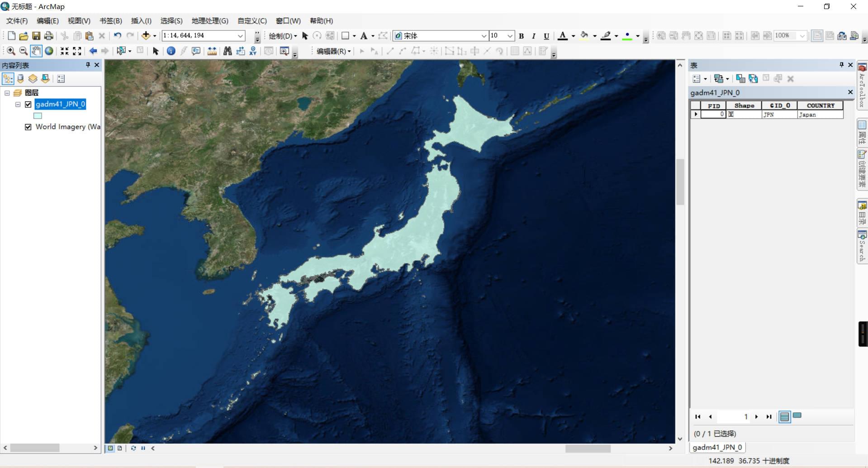Activate the Identify info tool
This screenshot has width=868, height=468.
coord(171,51)
